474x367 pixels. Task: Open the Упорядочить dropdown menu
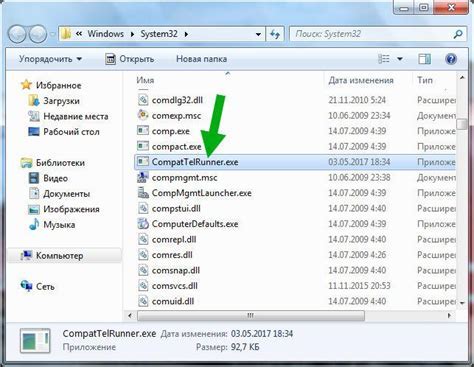coord(50,59)
